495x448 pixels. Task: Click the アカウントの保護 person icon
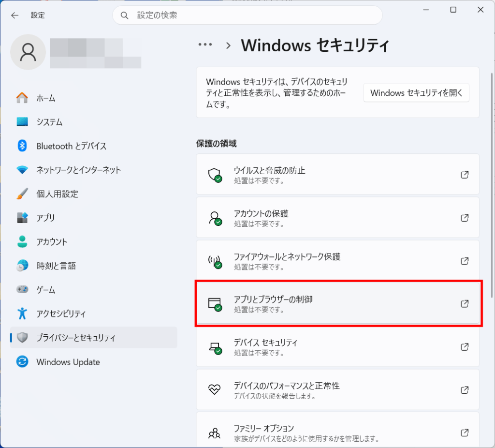tap(214, 218)
